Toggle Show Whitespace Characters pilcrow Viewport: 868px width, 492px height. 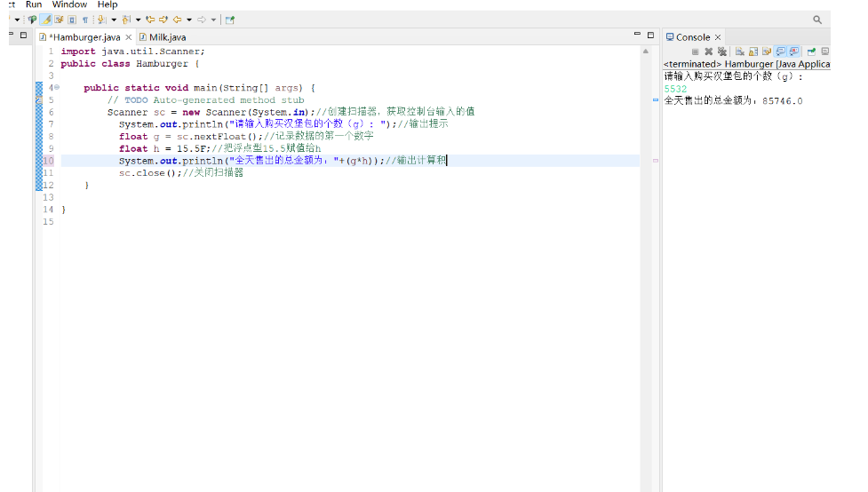point(85,20)
